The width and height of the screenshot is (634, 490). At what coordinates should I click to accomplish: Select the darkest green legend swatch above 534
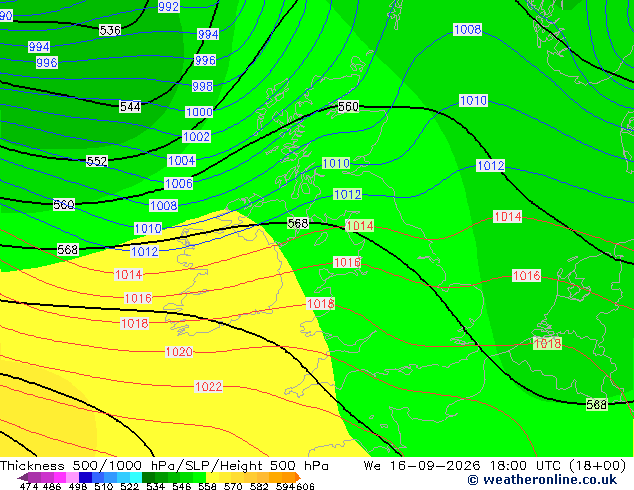point(148,477)
